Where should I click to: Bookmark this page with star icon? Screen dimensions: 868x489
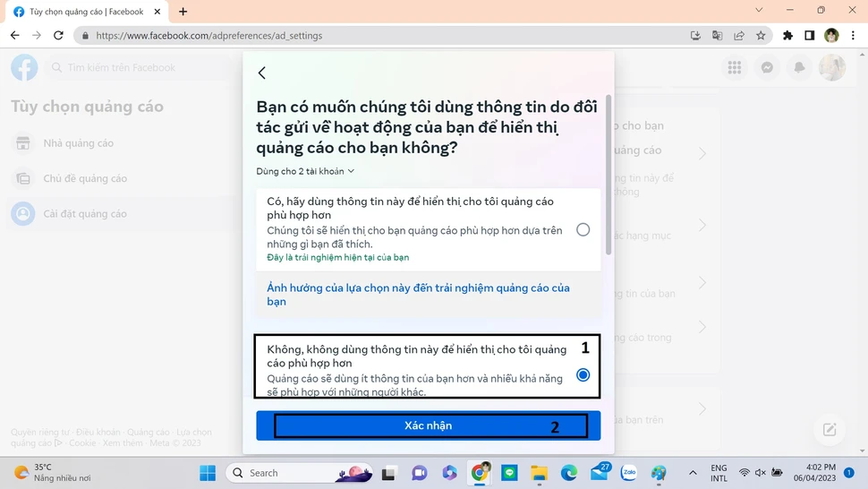(x=761, y=36)
